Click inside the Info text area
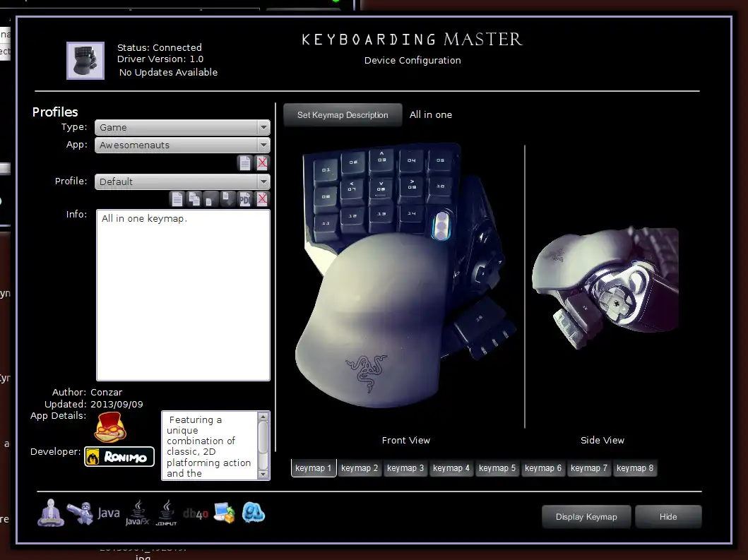Viewport: 748px width, 560px height. coord(183,297)
